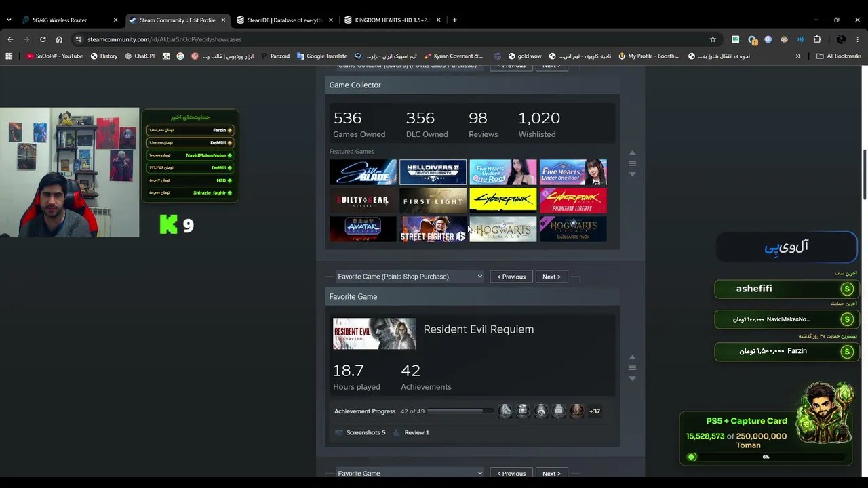
Task: Click Previous beside the bottom Favorite Game dropdown
Action: pyautogui.click(x=511, y=473)
